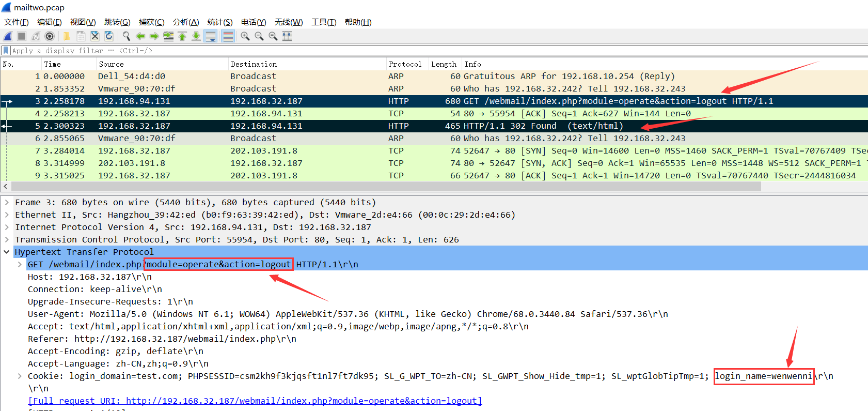Click the open capture file folder icon
The width and height of the screenshot is (868, 411).
click(x=67, y=36)
